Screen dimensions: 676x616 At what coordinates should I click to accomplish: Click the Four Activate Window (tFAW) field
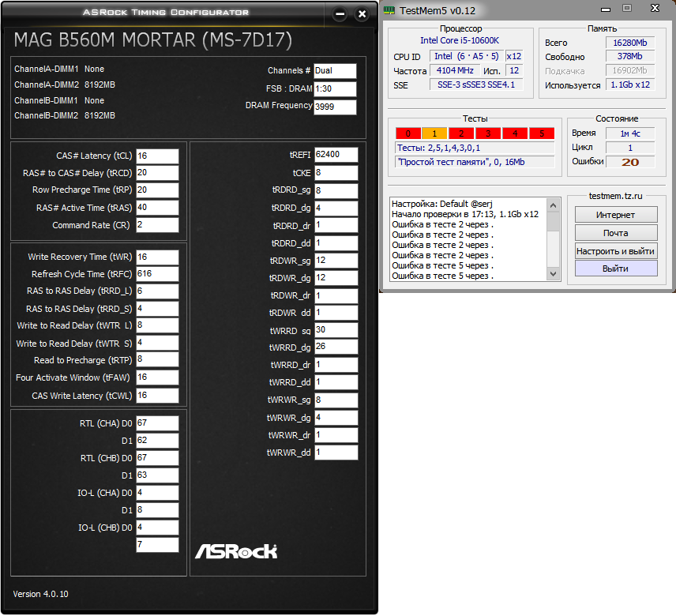pyautogui.click(x=157, y=377)
